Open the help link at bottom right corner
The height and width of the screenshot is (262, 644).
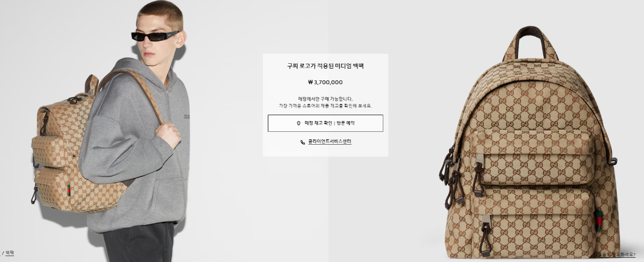[616, 254]
